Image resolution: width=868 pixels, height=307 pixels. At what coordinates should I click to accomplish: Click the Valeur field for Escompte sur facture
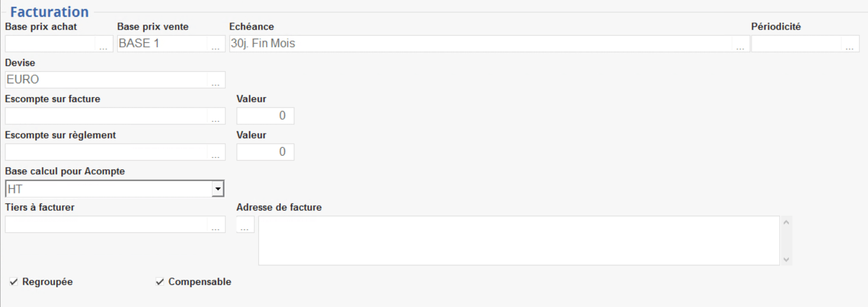click(265, 116)
